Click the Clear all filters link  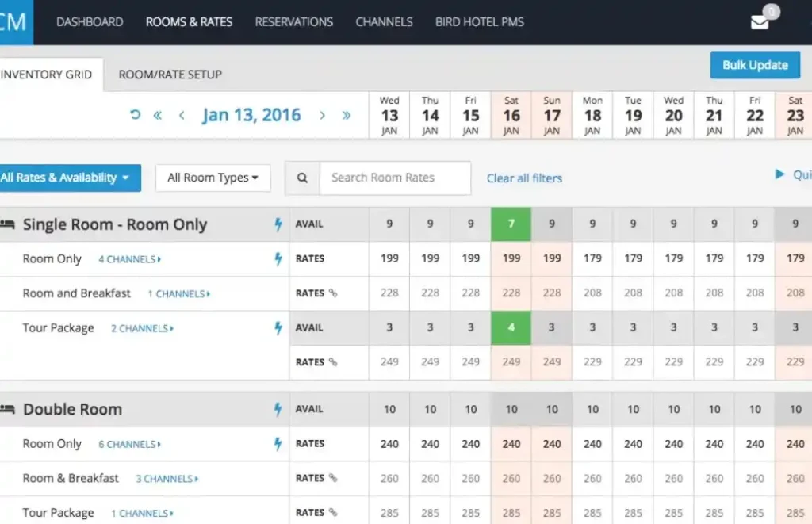tap(524, 178)
